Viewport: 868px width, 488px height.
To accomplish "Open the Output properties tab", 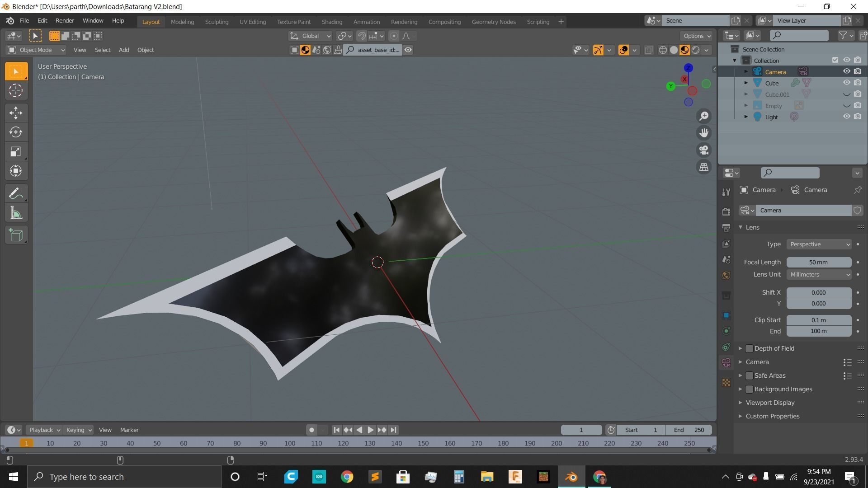I will 726,228.
